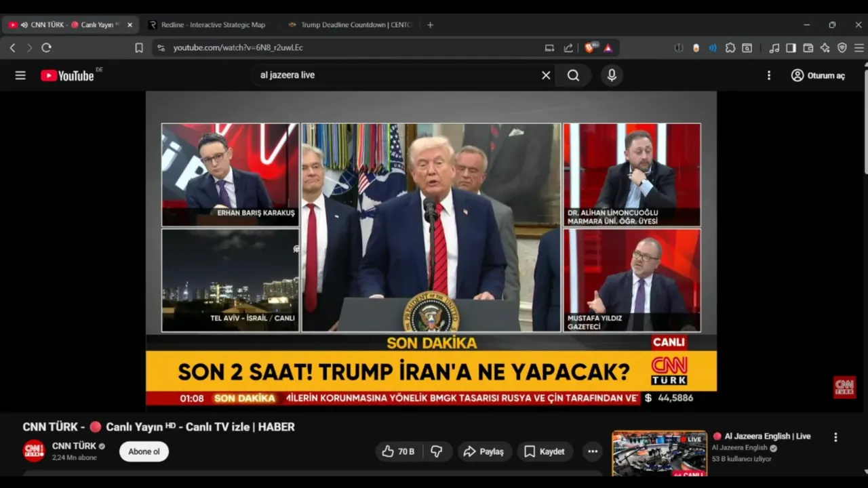Open Leo AI sparkle icon

click(x=825, y=47)
